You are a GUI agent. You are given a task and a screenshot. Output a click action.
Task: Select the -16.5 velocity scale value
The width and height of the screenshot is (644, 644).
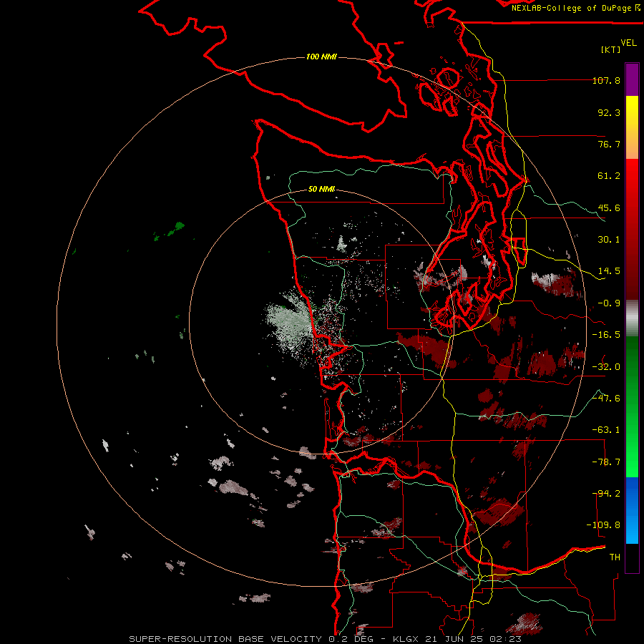pyautogui.click(x=606, y=335)
